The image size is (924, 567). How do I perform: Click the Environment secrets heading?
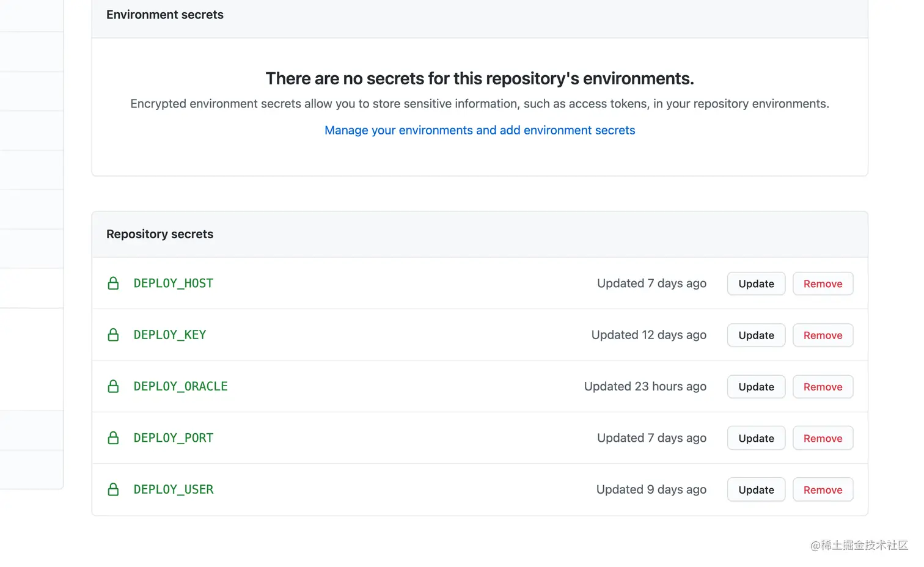click(x=164, y=15)
